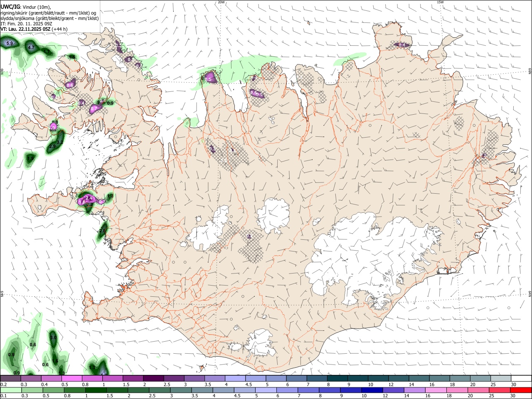Click the 'IT: Fim. 20. 11. 2025 09Z' line
The image size is (532, 399).
[x=26, y=24]
